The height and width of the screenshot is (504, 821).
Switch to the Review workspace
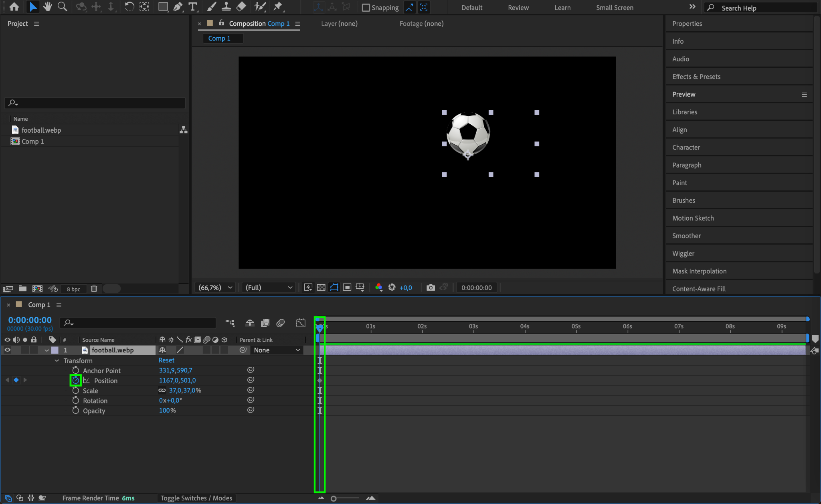(518, 8)
